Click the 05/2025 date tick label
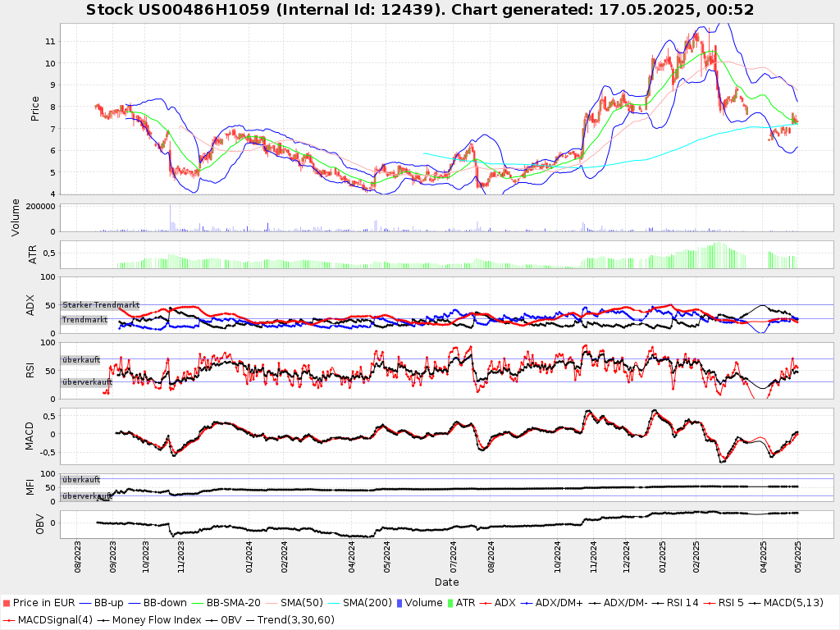This screenshot has width=840, height=630. pyautogui.click(x=798, y=557)
